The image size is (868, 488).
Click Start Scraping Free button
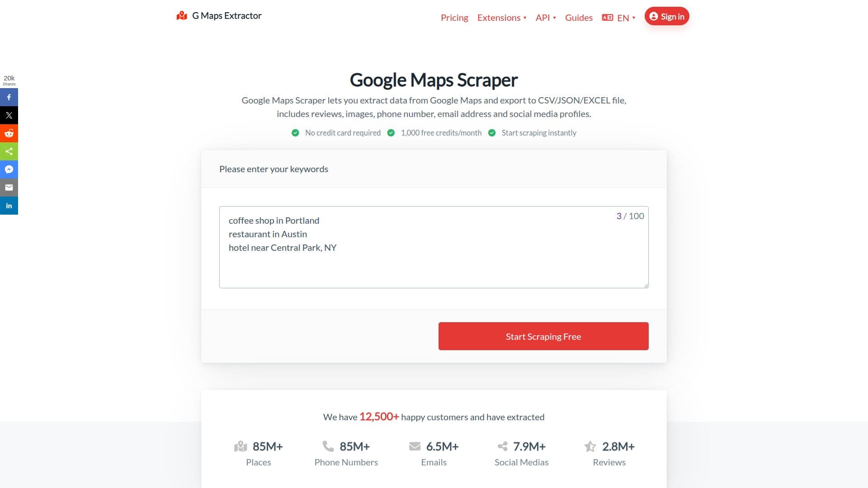(543, 336)
